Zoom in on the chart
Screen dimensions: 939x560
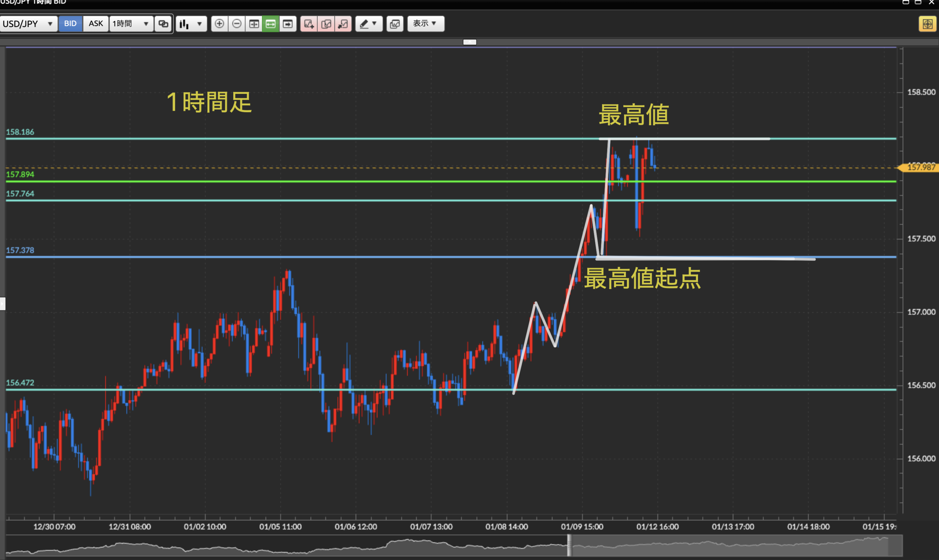click(x=219, y=24)
